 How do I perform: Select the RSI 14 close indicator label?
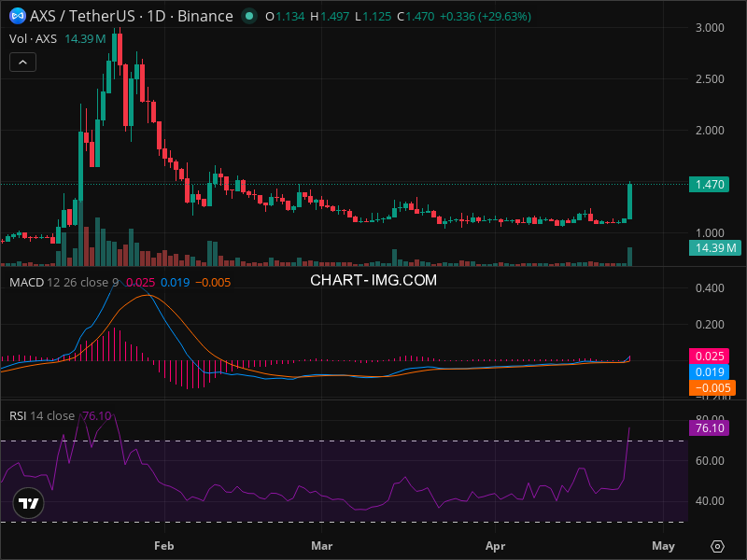pos(42,415)
